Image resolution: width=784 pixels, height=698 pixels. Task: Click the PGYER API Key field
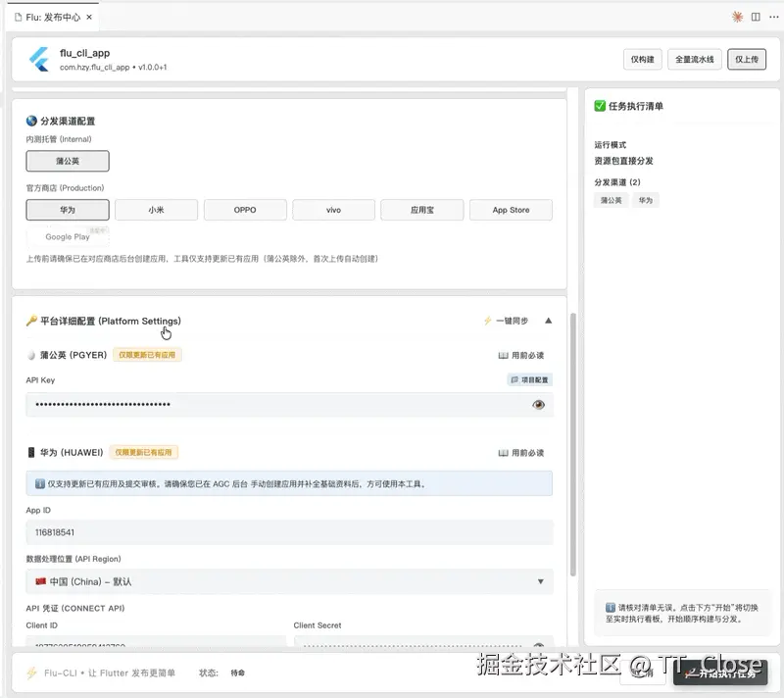[289, 405]
